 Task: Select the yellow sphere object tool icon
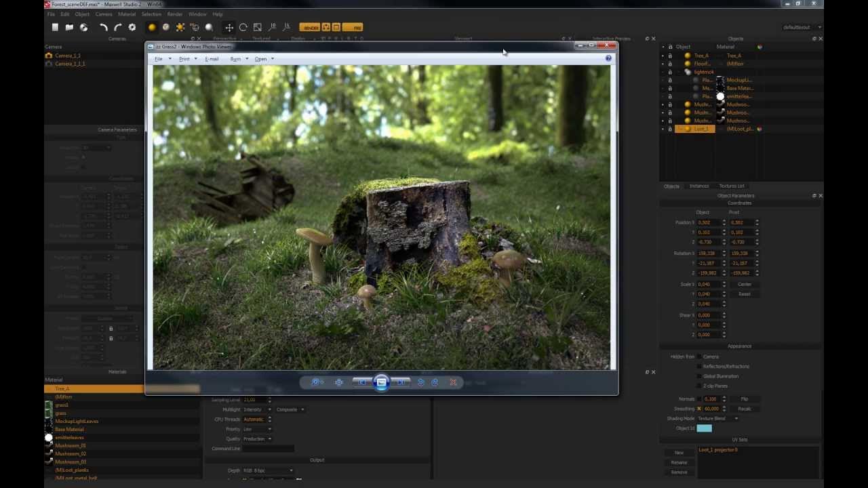pyautogui.click(x=152, y=27)
